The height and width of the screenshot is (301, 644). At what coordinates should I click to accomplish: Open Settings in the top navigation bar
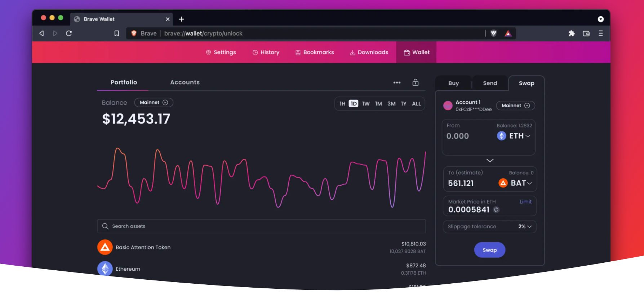221,52
